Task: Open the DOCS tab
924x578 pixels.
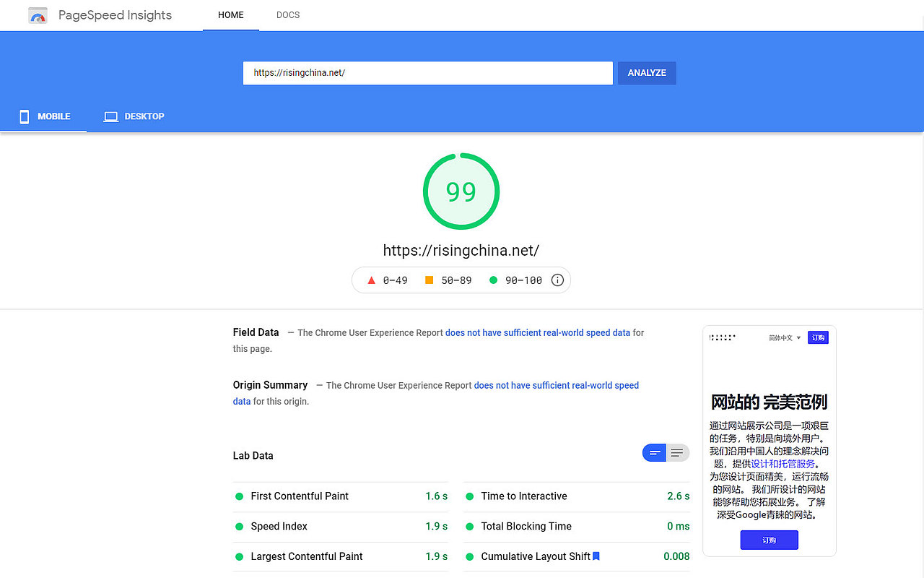Action: pos(288,15)
